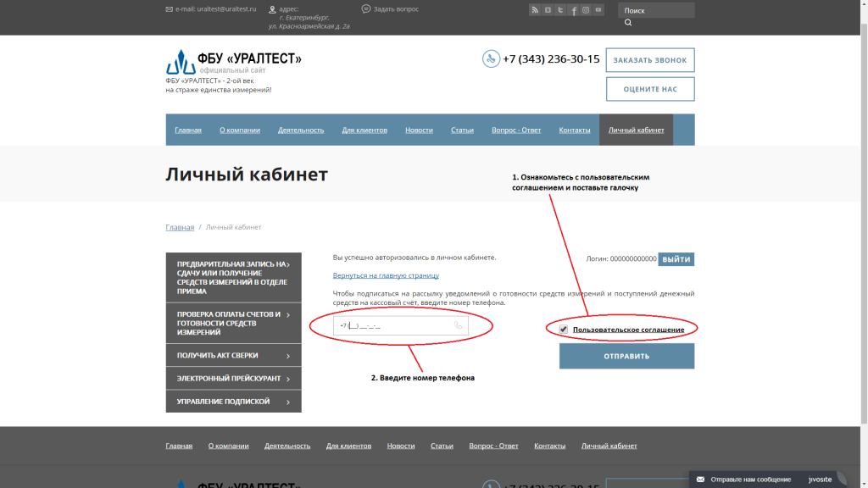Click the ВЫЙТИ logout button
This screenshot has width=868, height=488.
click(676, 259)
